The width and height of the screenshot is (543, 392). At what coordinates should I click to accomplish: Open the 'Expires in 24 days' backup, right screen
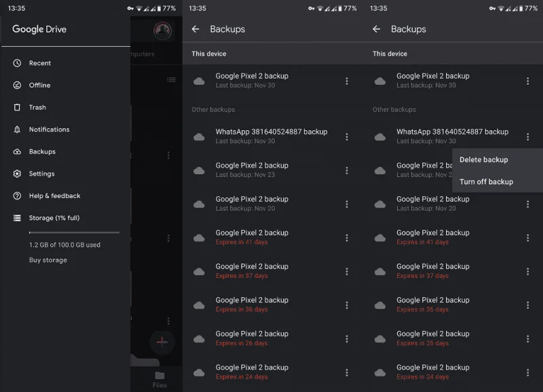[x=453, y=372]
